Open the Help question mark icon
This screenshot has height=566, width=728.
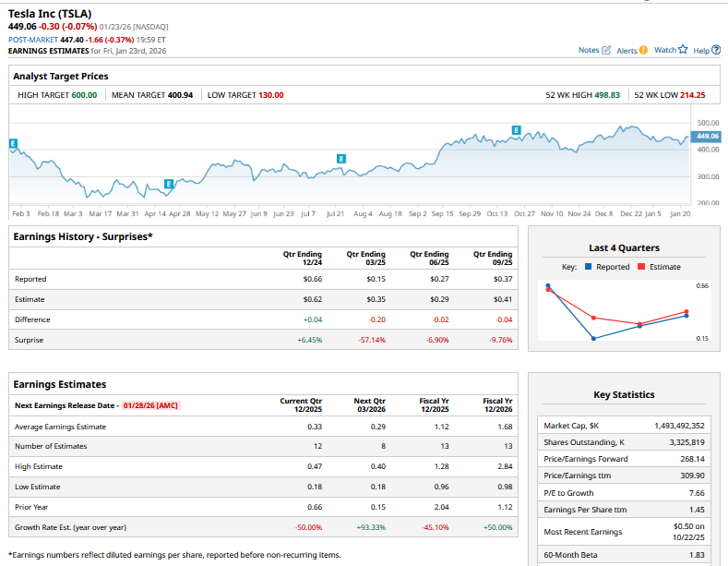716,50
